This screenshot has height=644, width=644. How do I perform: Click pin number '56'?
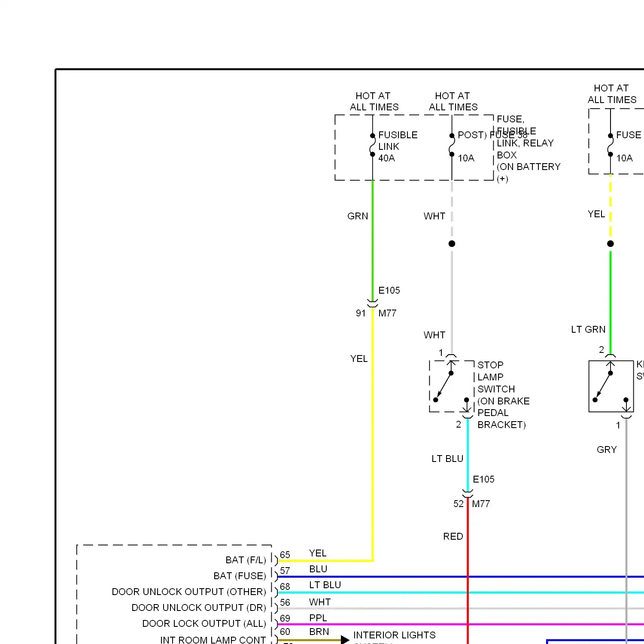pyautogui.click(x=285, y=602)
